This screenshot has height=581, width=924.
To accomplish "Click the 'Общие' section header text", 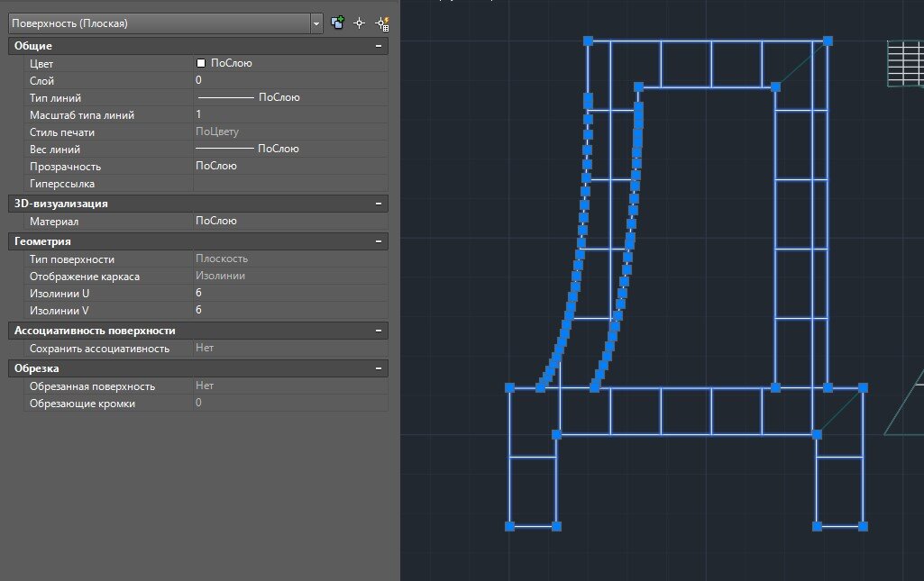I will (33, 46).
